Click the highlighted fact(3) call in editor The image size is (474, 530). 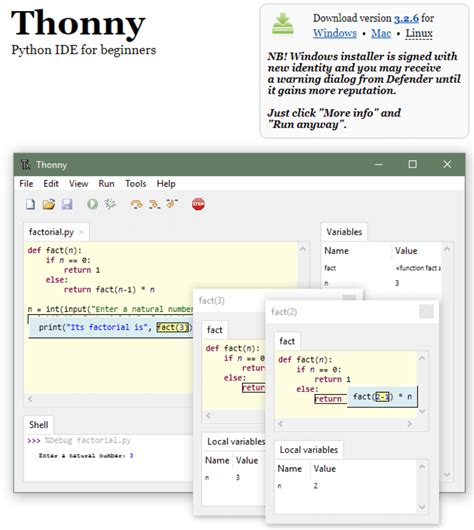(x=173, y=327)
